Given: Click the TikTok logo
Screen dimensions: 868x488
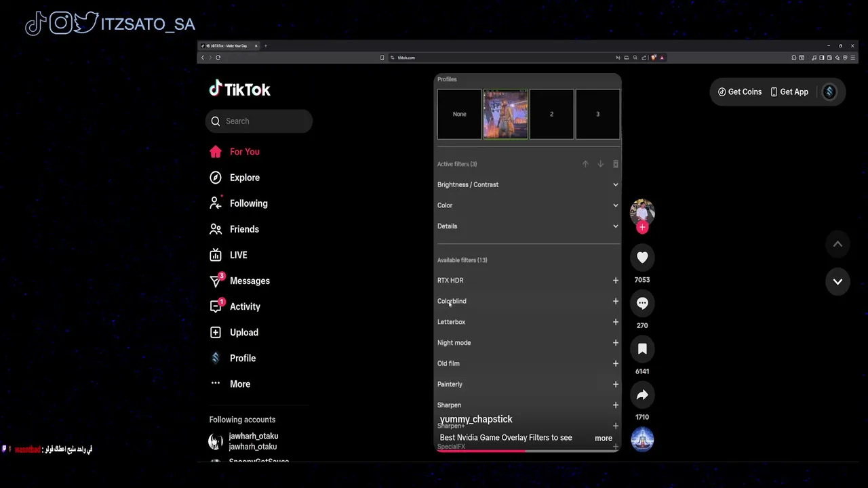Looking at the screenshot, I should 239,89.
